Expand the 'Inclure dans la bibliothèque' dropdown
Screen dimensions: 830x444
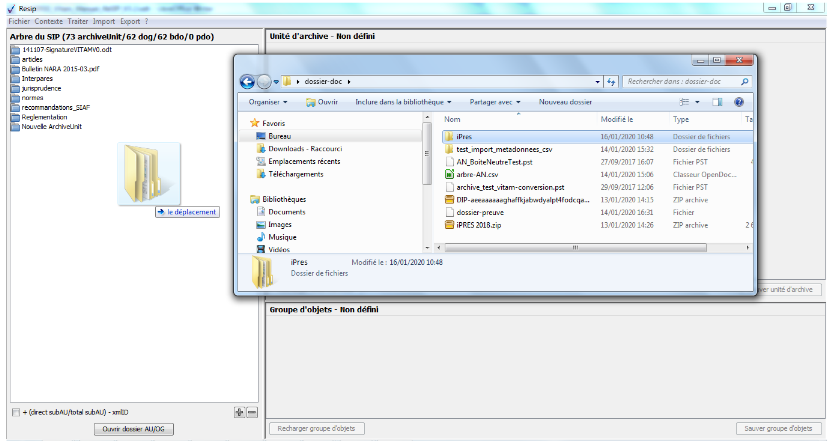(403, 102)
